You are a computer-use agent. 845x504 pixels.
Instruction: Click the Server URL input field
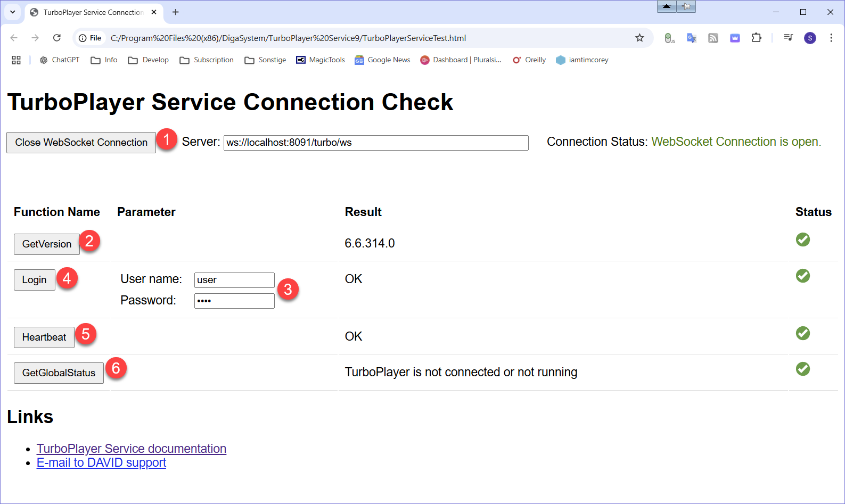click(375, 143)
